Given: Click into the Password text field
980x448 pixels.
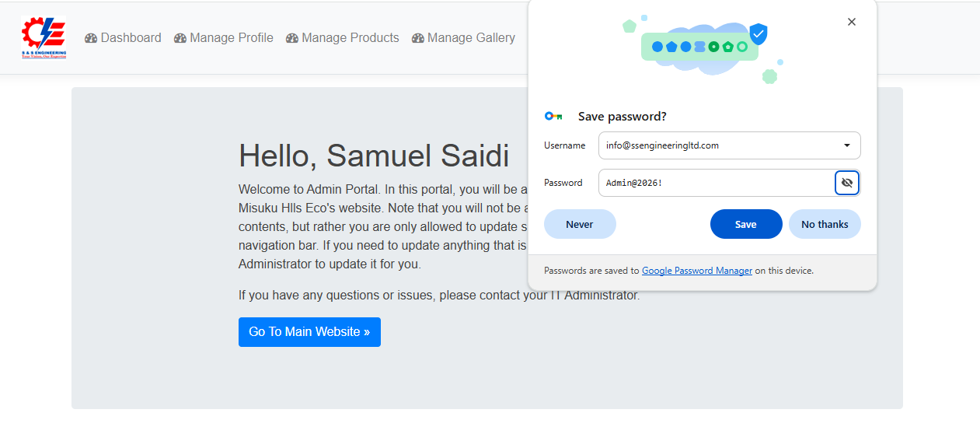Looking at the screenshot, I should coord(717,183).
